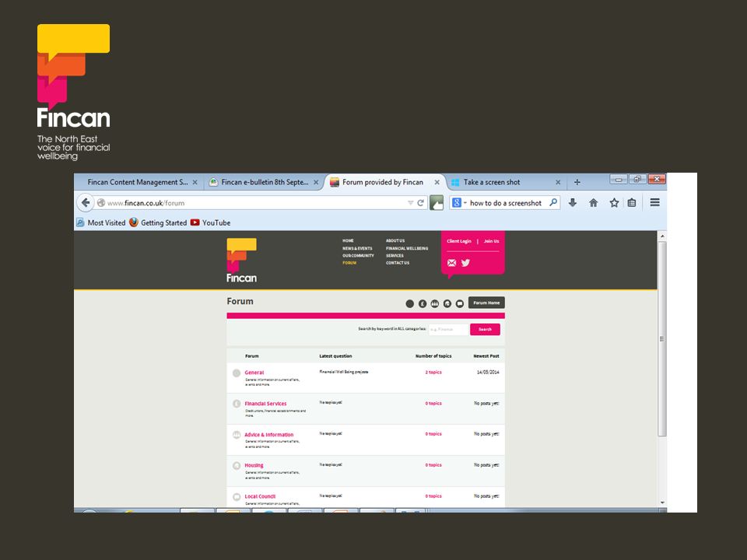Open the Financial Services forum link
This screenshot has width=747, height=560.
coord(265,404)
